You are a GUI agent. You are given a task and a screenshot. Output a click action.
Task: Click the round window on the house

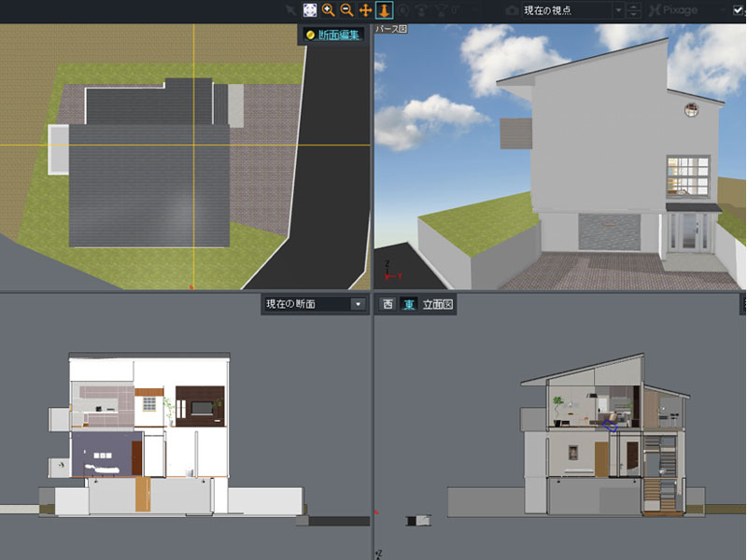point(692,110)
